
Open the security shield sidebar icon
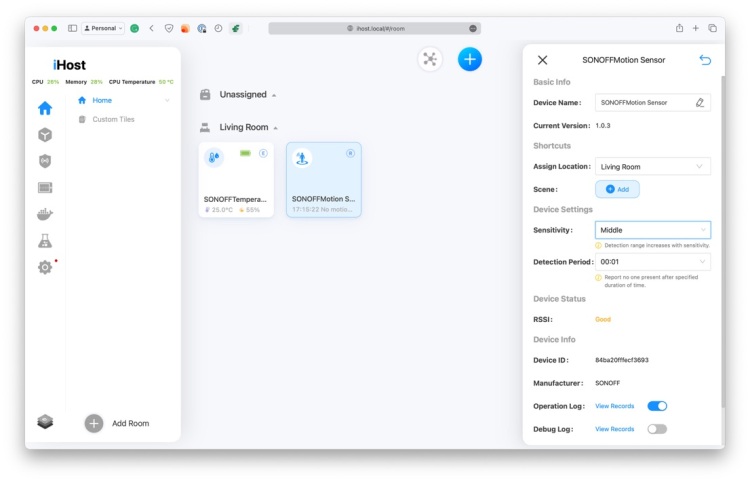45,161
